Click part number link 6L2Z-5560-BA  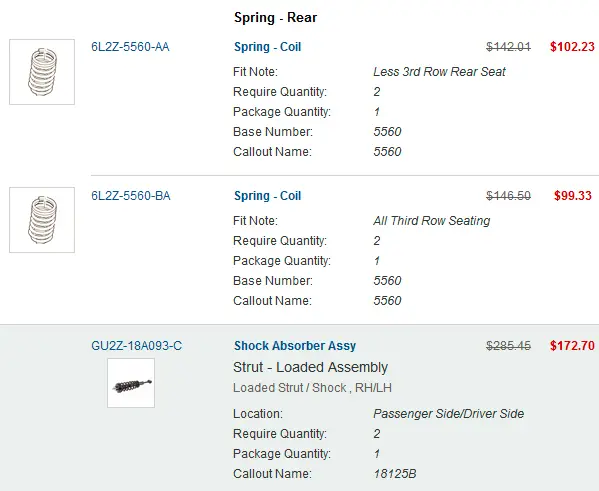(x=131, y=196)
